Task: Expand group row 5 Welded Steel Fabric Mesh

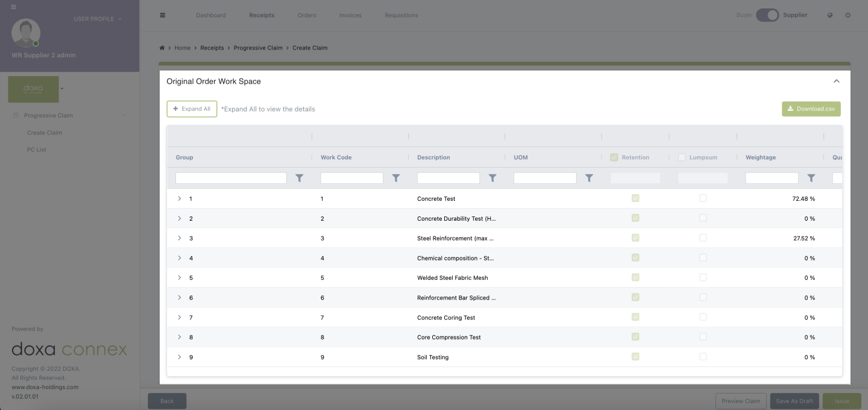Action: [180, 278]
